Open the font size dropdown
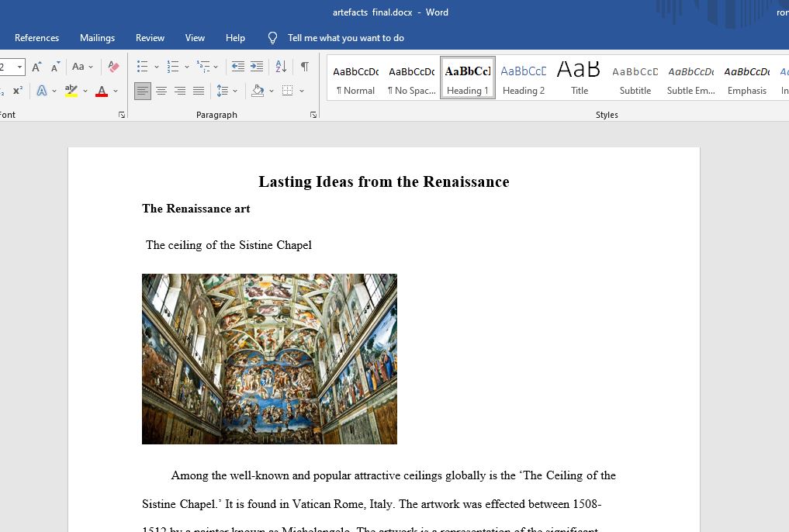 pyautogui.click(x=19, y=67)
